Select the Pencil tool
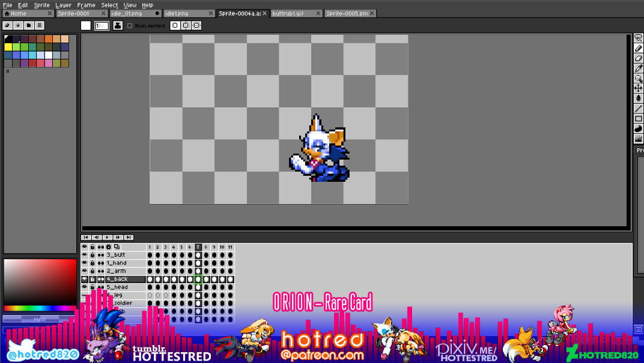Image resolution: width=644 pixels, height=363 pixels. pyautogui.click(x=638, y=49)
